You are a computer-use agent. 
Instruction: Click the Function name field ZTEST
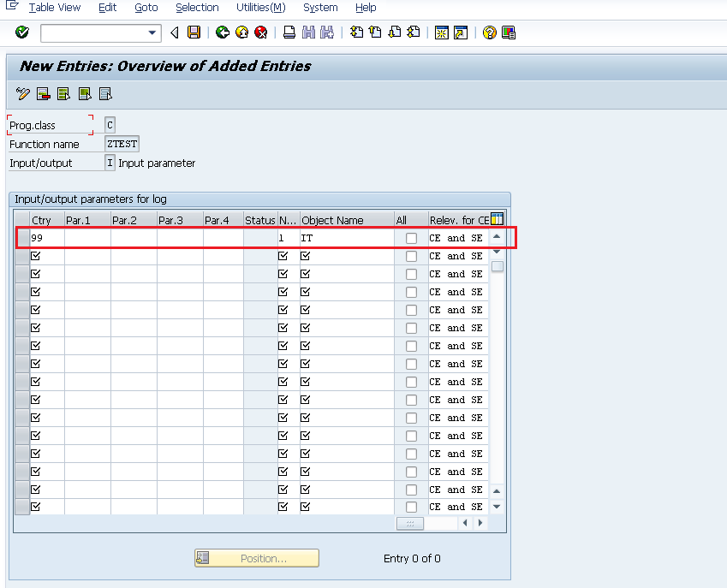click(x=122, y=144)
